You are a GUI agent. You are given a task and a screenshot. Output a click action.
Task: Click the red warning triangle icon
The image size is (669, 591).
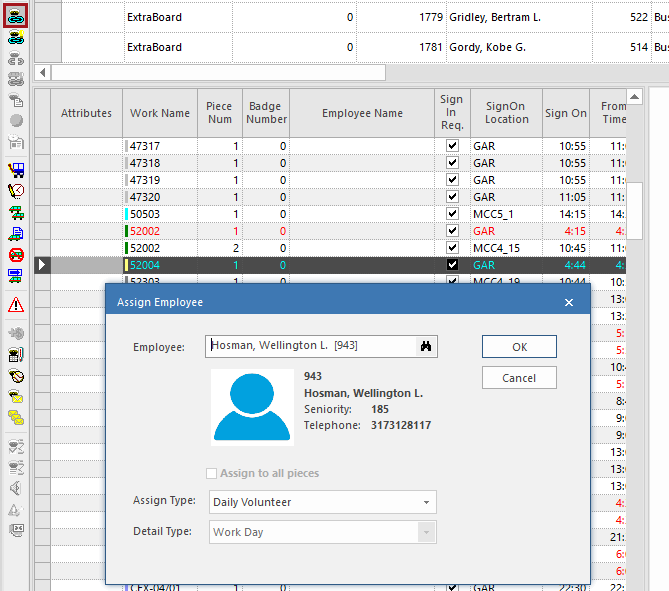[16, 305]
